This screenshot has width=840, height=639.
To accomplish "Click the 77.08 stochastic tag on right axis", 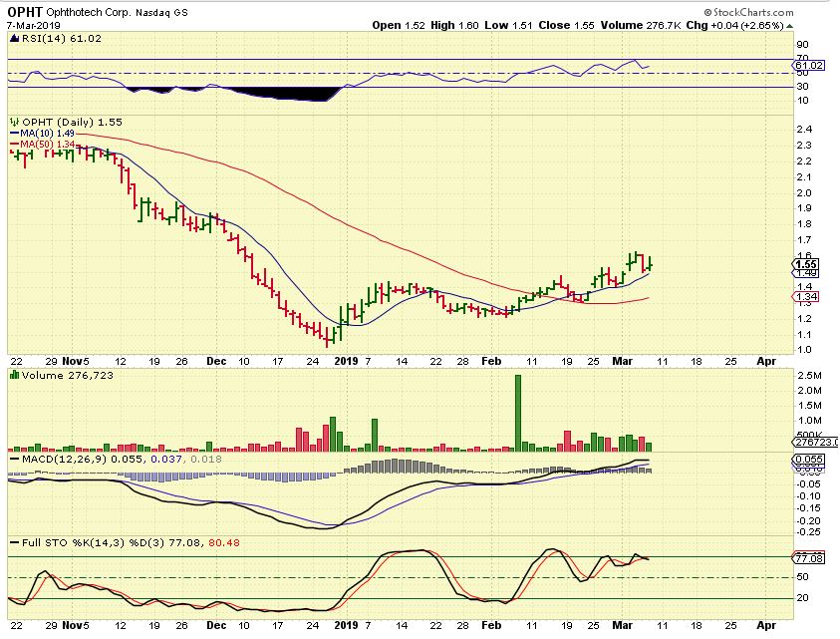I will tap(808, 558).
